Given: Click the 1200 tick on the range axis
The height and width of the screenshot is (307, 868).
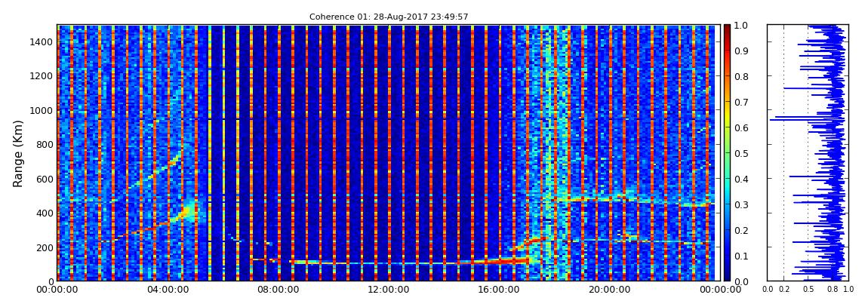Looking at the screenshot, I should [x=42, y=75].
